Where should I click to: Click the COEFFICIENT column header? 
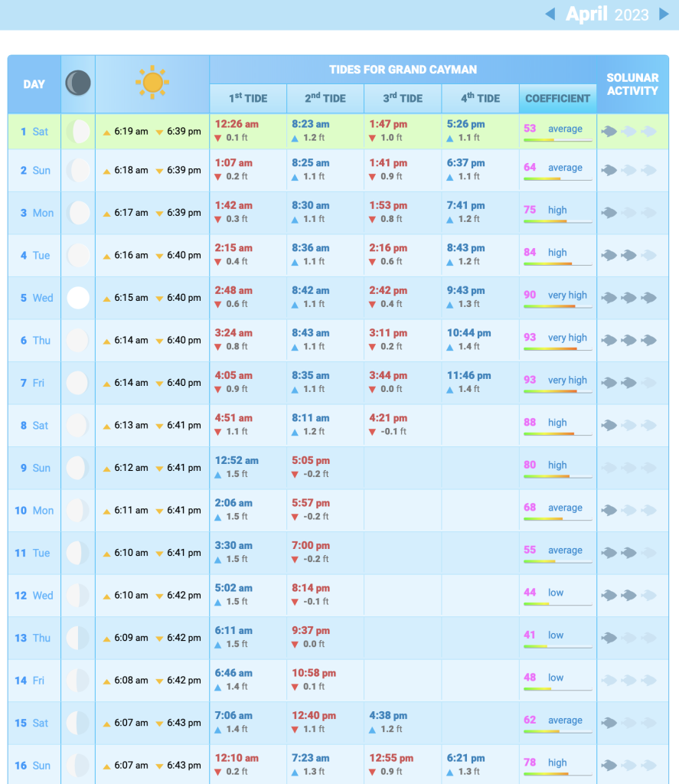[x=557, y=98]
